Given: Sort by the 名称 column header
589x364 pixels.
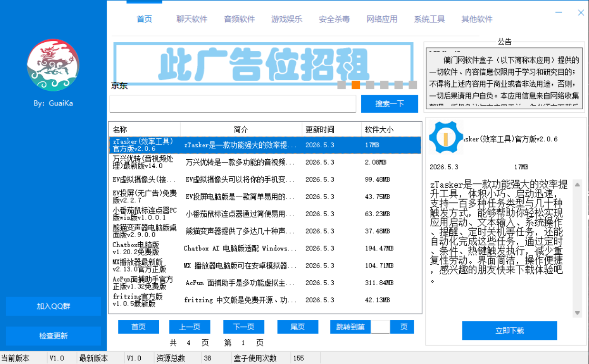Looking at the screenshot, I should [145, 129].
